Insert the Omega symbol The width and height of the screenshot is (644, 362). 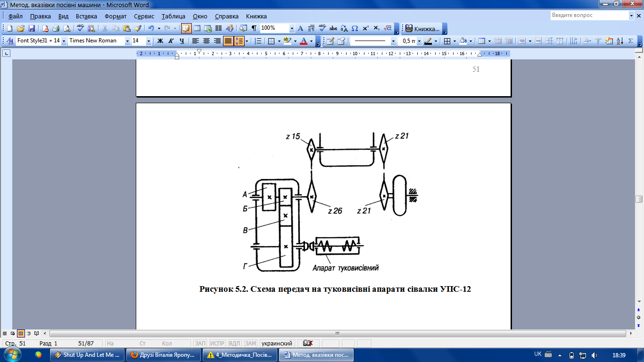pos(355,28)
